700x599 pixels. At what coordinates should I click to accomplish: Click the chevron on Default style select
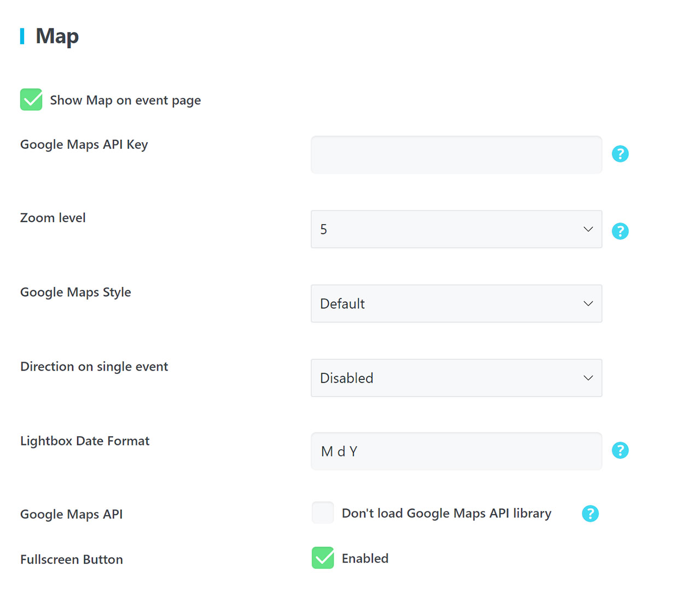click(588, 303)
